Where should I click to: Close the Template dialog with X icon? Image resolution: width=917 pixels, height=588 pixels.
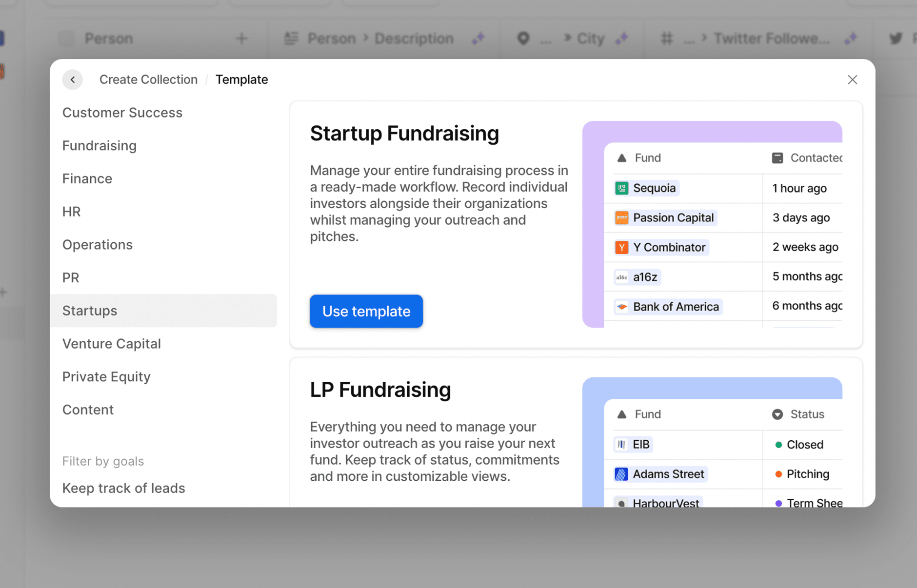[852, 79]
